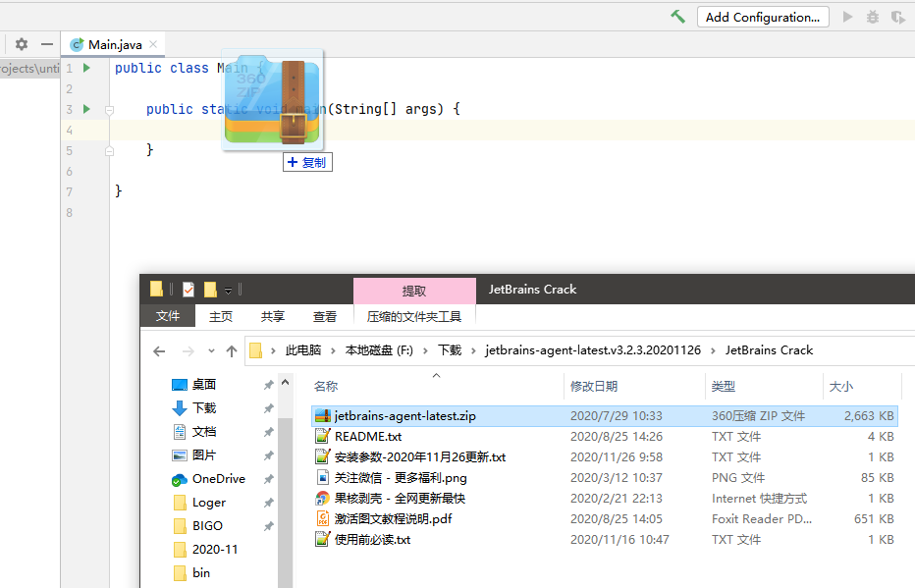Screen dimensions: 915x588
Task: Sort files by 大小 column header
Action: [x=862, y=386]
